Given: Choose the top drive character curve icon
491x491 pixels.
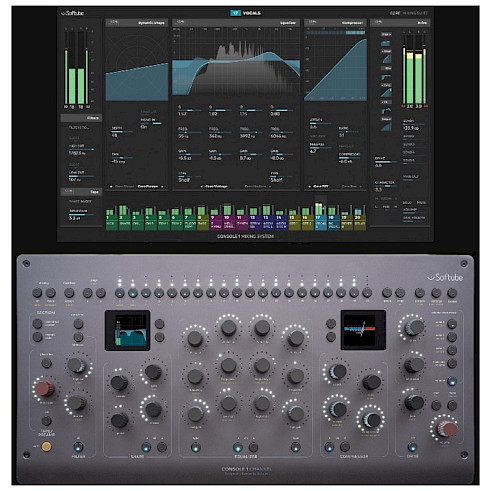Looking at the screenshot, I should click(x=386, y=43).
